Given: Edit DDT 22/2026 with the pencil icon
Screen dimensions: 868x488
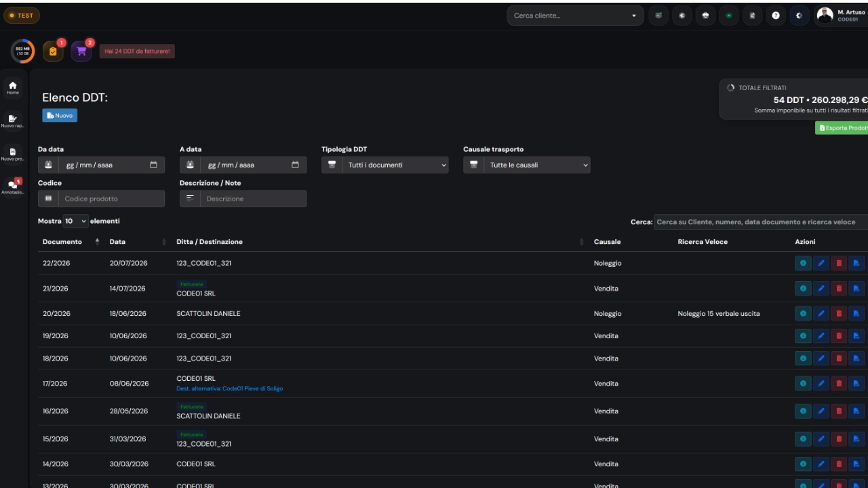Looking at the screenshot, I should 821,263.
